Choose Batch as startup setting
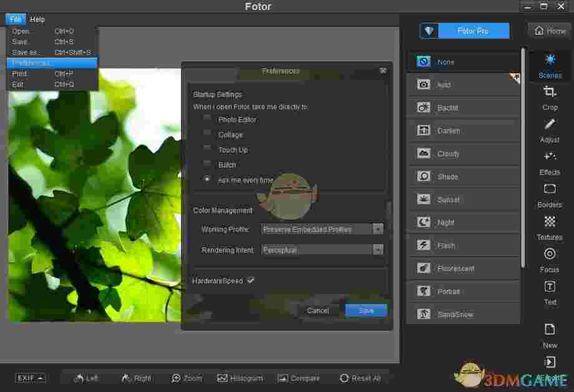Screen dimensions: 574x392 click(207, 165)
